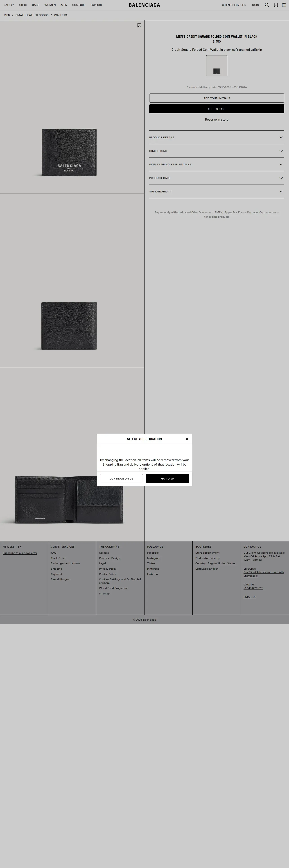Click the Balenciaga logo
The width and height of the screenshot is (289, 868).
(x=144, y=5)
